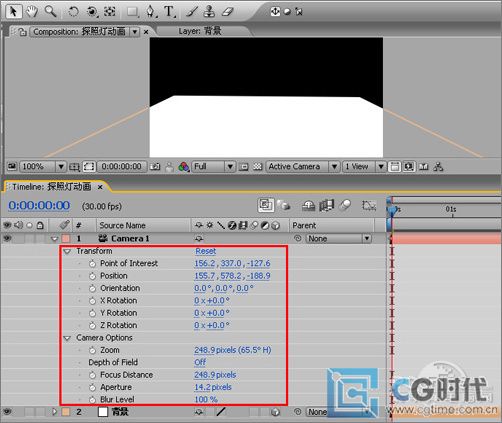The height and width of the screenshot is (423, 502).
Task: Close the Timeline 探照灯动画 tab
Action: 100,187
